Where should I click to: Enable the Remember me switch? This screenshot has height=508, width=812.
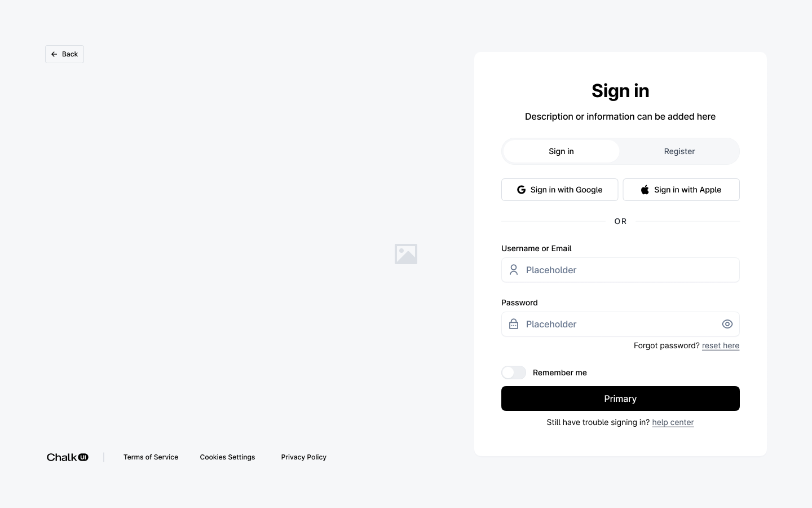pyautogui.click(x=513, y=373)
